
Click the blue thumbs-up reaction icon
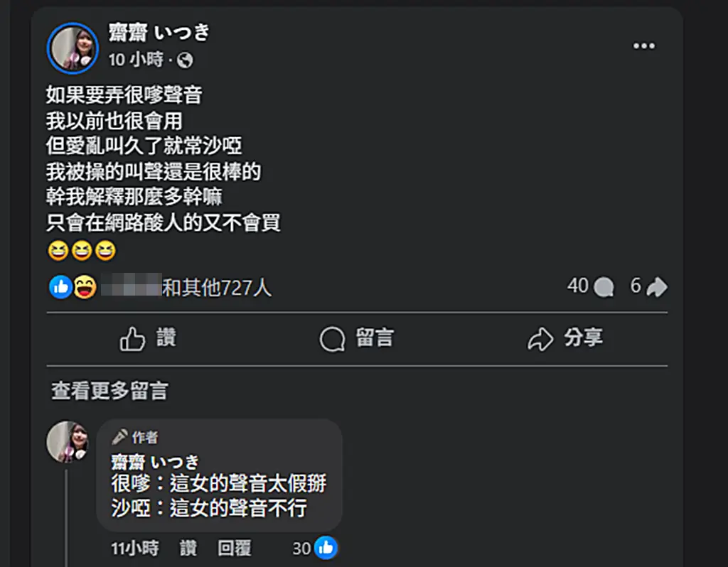click(x=61, y=287)
